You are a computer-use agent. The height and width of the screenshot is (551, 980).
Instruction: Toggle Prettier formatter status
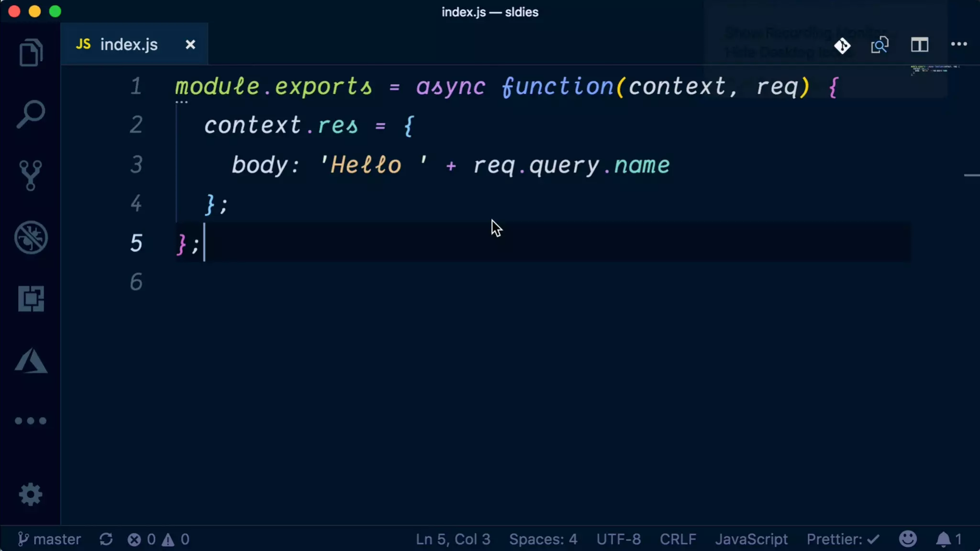[843, 539]
